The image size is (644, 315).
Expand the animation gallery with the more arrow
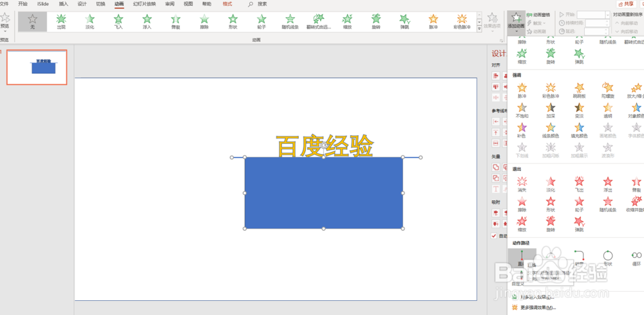click(479, 29)
